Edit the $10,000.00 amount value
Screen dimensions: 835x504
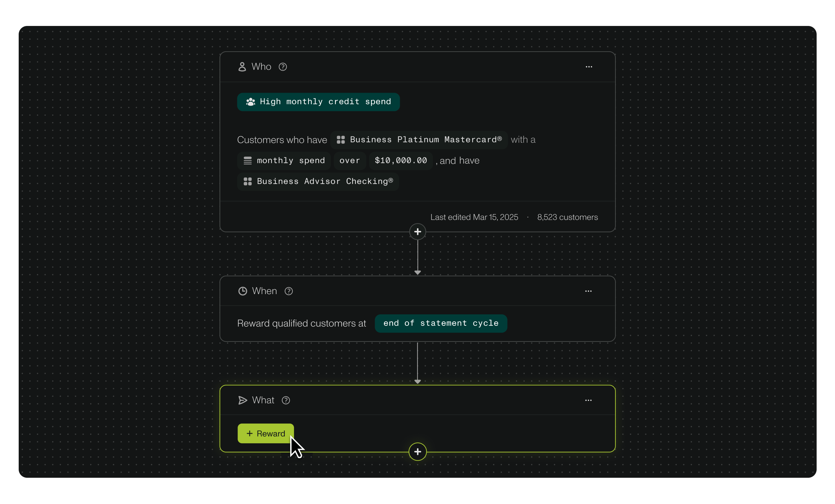click(x=401, y=161)
